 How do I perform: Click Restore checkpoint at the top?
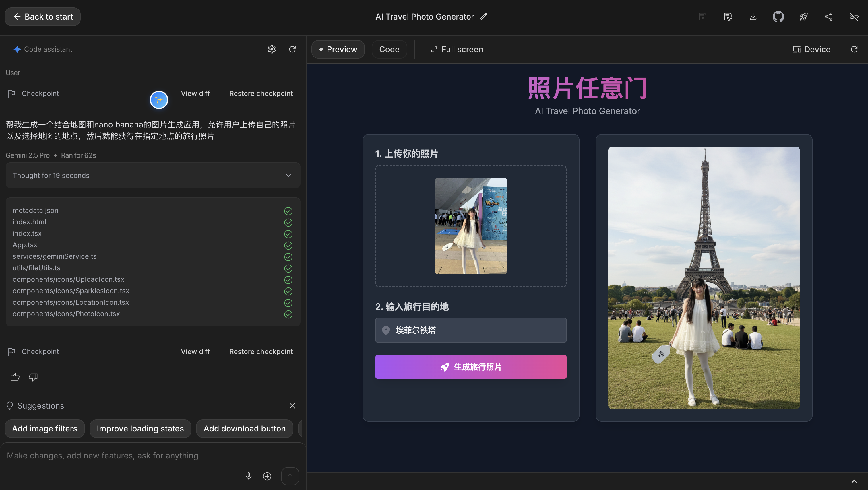point(261,93)
